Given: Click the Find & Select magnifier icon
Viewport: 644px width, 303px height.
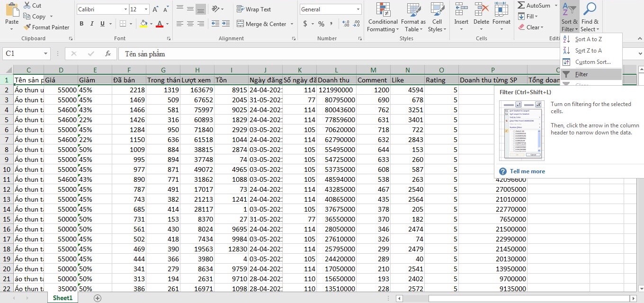Looking at the screenshot, I should [x=590, y=9].
